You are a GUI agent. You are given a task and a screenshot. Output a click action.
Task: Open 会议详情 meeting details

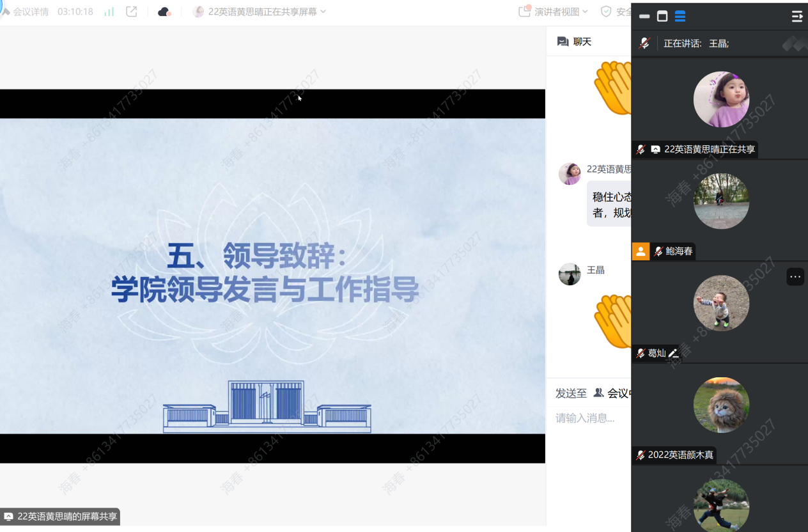tap(30, 12)
